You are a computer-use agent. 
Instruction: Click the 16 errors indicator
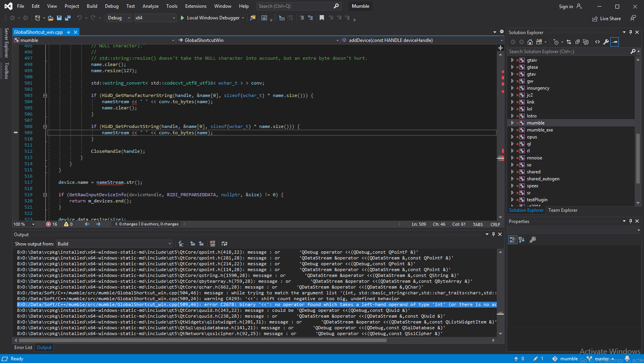(x=52, y=224)
